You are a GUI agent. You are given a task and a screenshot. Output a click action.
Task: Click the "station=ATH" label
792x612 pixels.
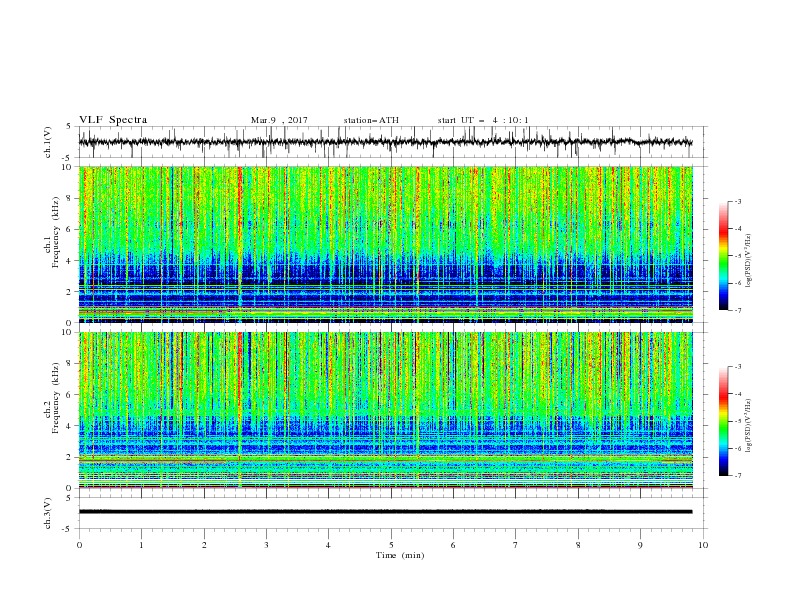click(x=371, y=120)
